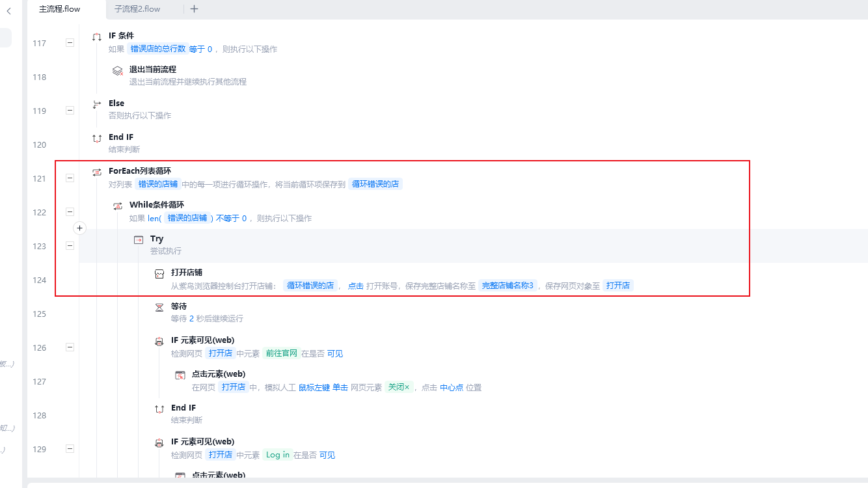Click the End IF icon on line 120
The height and width of the screenshot is (488, 868).
(97, 138)
